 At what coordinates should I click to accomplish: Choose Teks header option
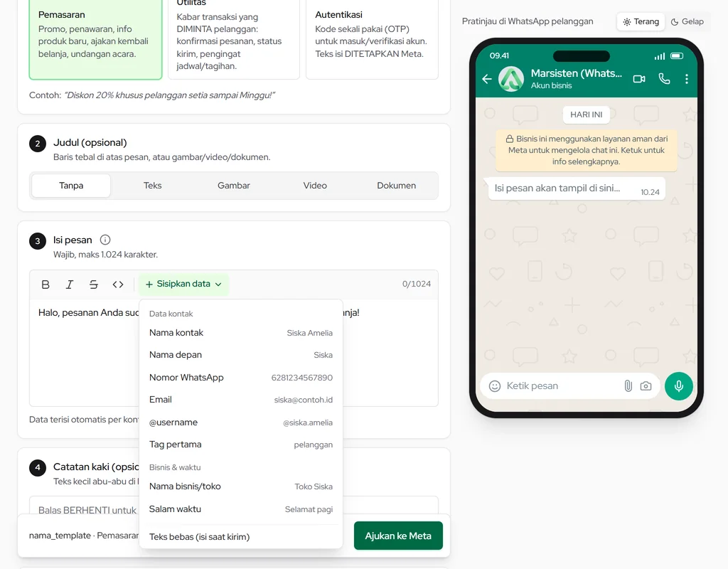point(152,186)
